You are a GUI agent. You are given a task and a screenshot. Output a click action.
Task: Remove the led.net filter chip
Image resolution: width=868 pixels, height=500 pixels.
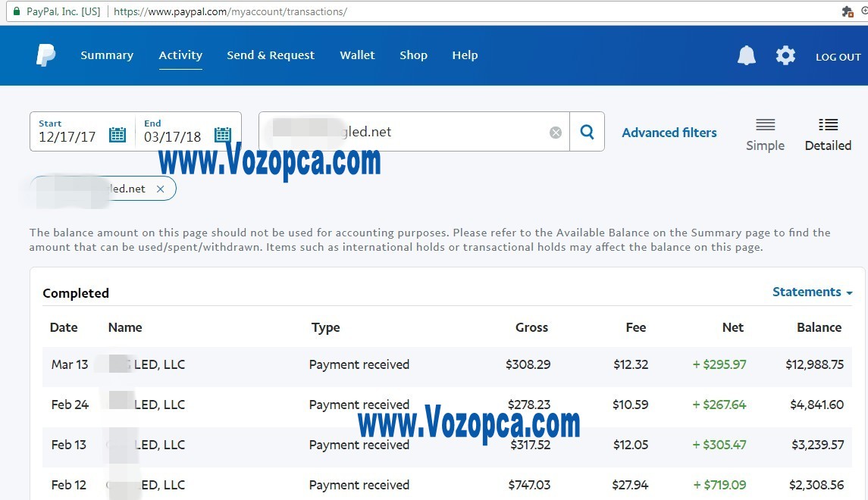(160, 189)
